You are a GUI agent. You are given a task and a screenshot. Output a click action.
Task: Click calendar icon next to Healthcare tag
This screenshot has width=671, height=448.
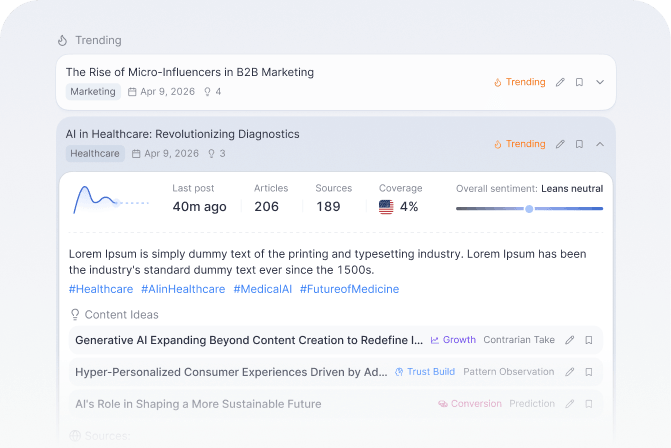click(x=136, y=154)
